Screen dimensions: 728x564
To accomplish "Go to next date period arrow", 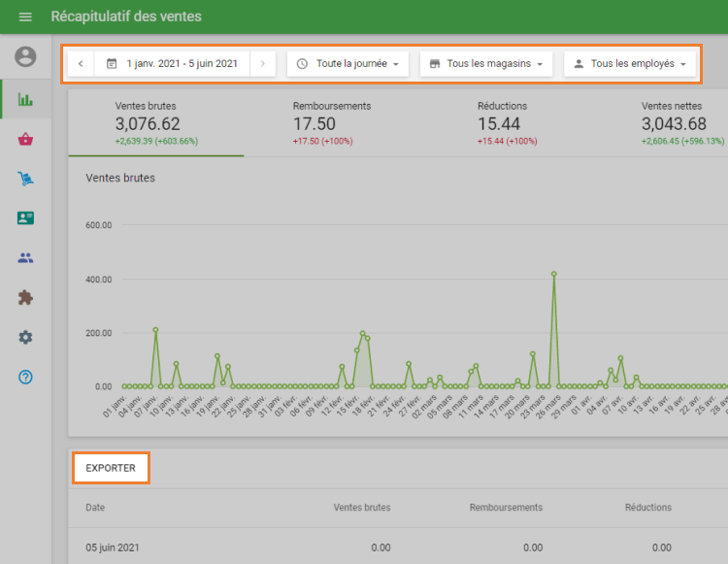I will click(262, 64).
